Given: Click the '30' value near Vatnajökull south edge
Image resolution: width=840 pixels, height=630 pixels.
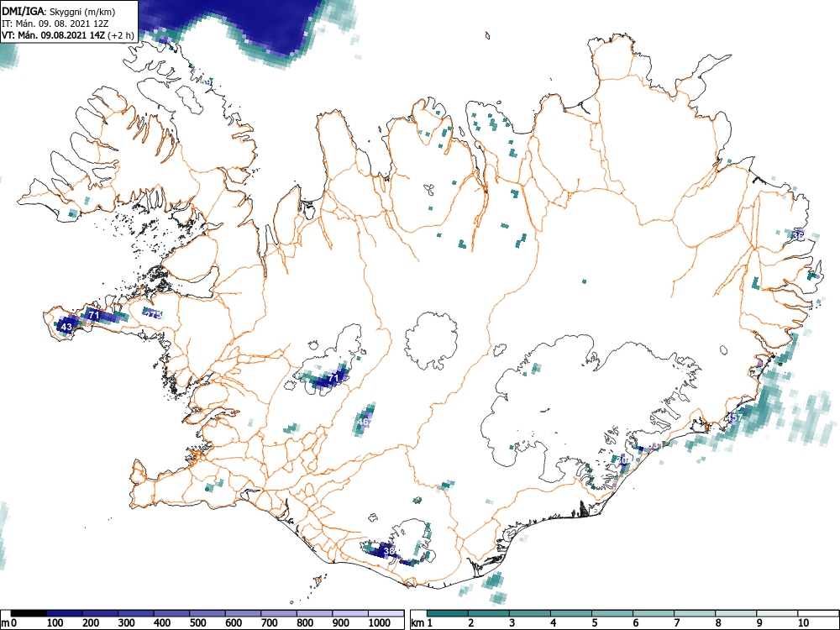Looking at the screenshot, I should [622, 460].
